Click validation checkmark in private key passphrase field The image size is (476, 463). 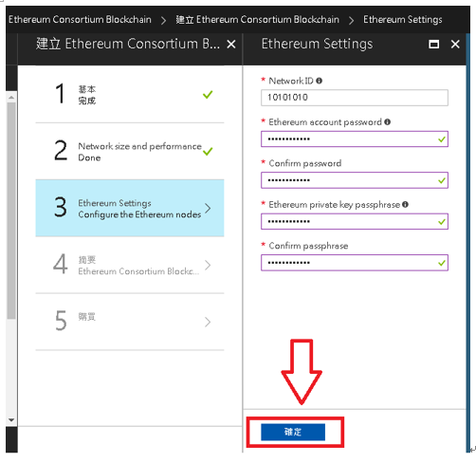442,222
